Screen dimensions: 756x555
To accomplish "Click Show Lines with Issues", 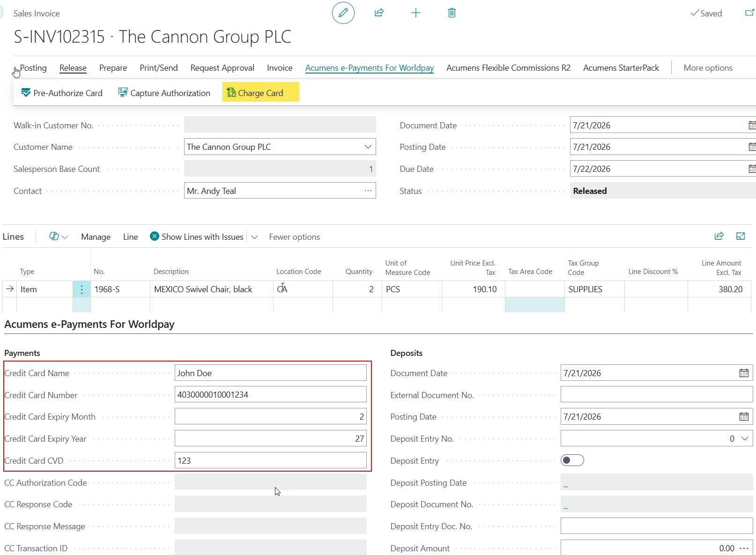I will click(x=202, y=237).
